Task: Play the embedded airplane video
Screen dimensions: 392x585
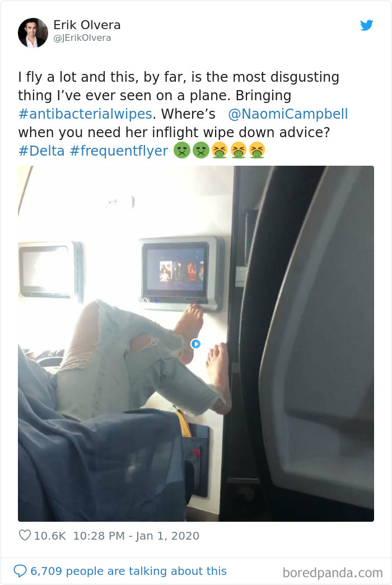Action: coord(195,344)
